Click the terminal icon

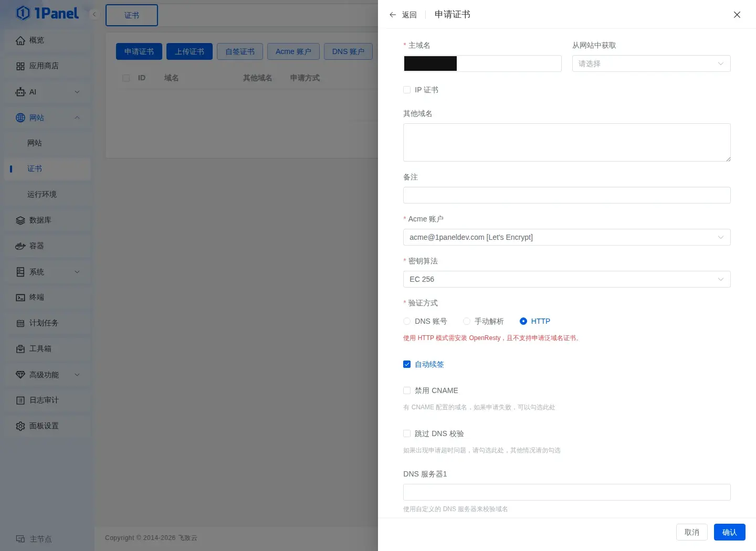(20, 298)
